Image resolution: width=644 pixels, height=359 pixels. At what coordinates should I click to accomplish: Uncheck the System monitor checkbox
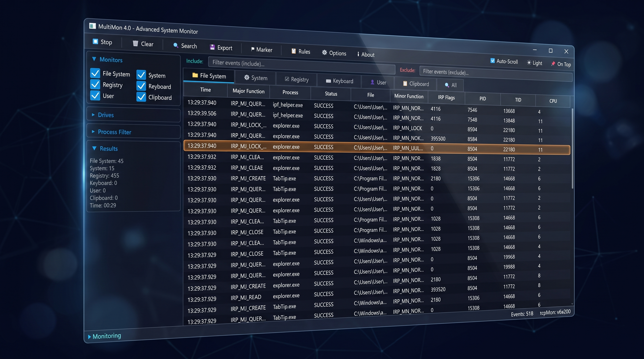pyautogui.click(x=141, y=75)
